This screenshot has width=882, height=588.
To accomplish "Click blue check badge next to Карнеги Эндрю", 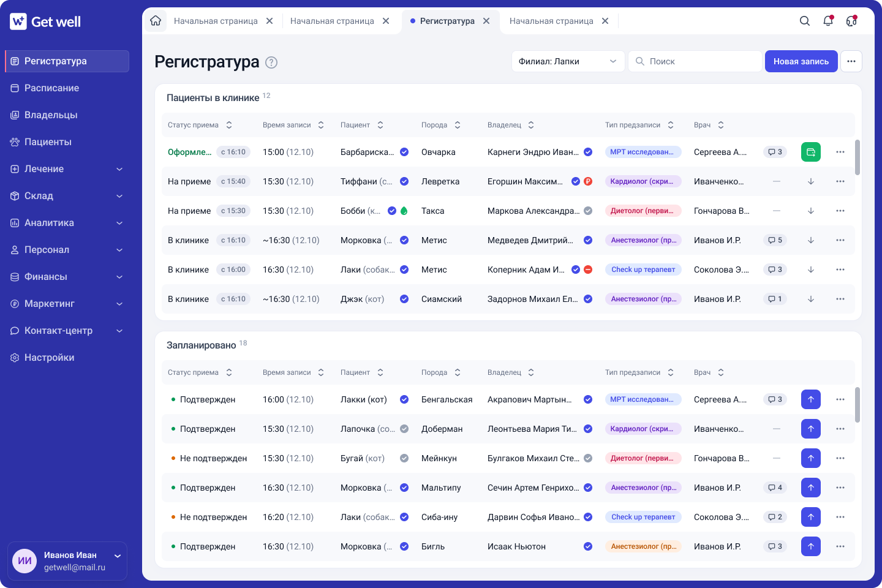I will [588, 152].
